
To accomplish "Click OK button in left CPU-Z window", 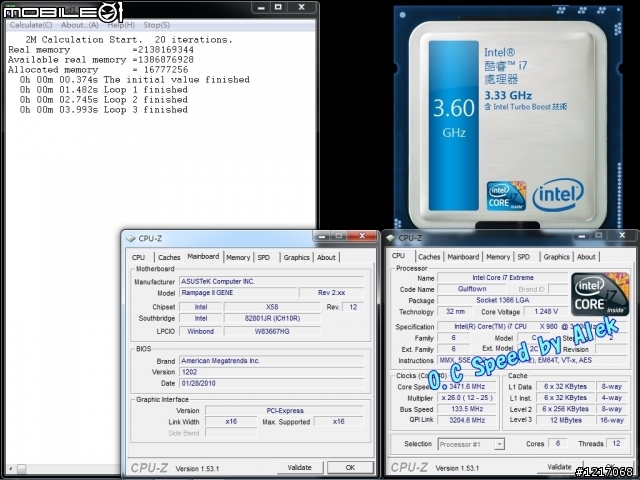I will point(350,467).
